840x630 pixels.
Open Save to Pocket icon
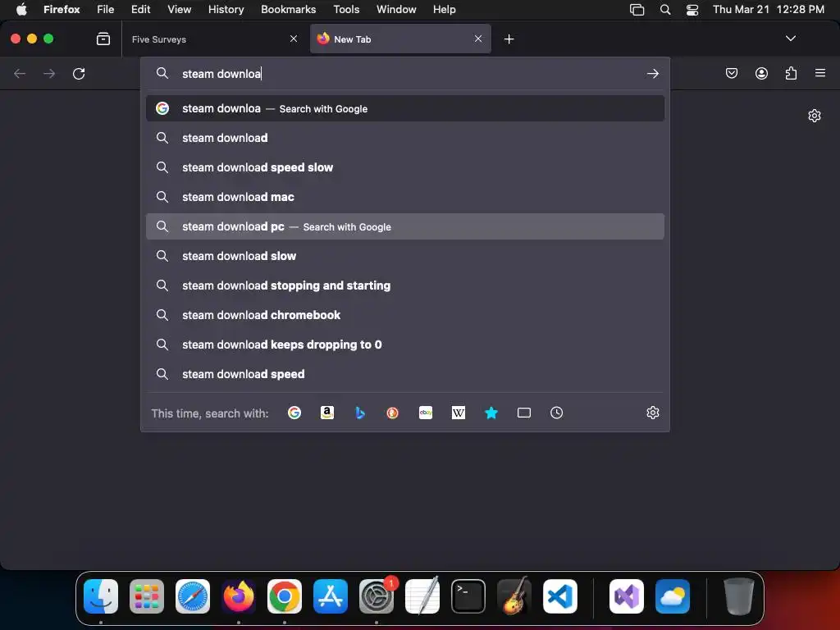coord(731,73)
